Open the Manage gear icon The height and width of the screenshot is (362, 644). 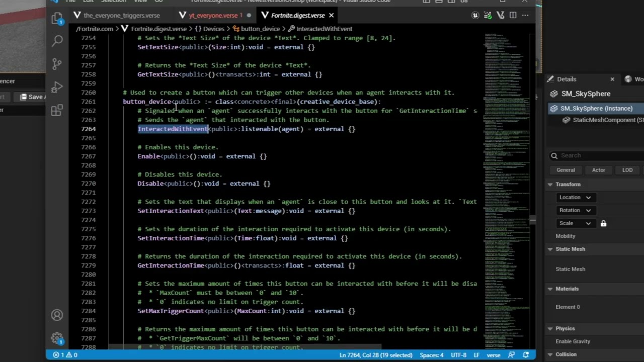57,338
